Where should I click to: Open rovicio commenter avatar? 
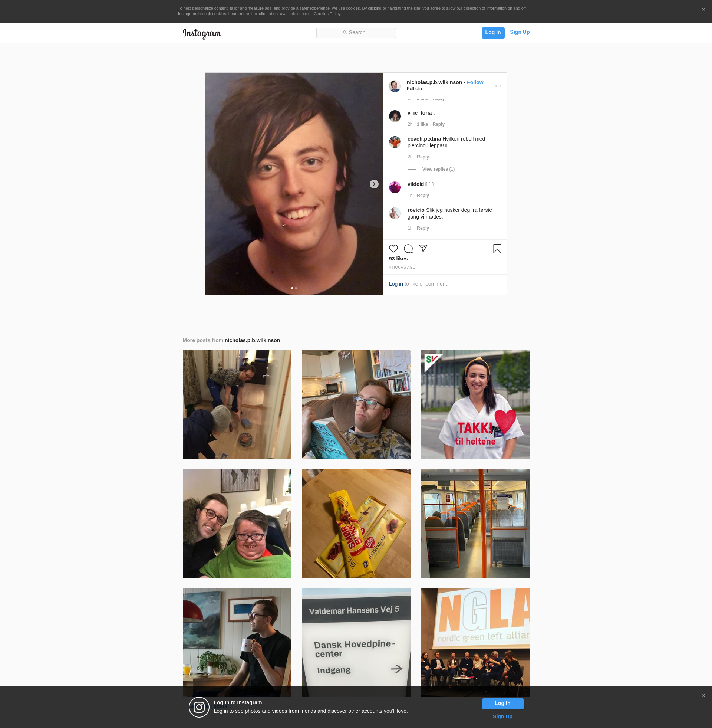pyautogui.click(x=395, y=213)
